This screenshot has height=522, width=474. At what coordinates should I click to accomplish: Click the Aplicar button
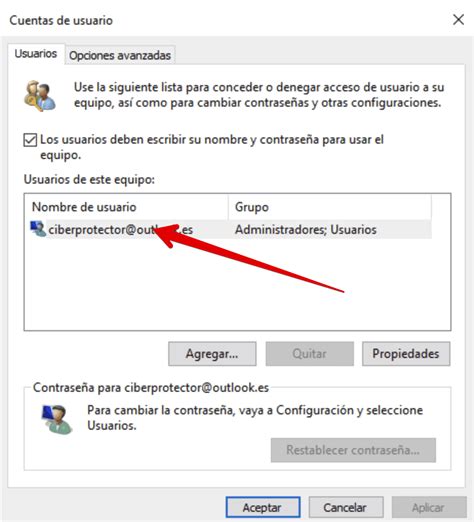point(429,507)
